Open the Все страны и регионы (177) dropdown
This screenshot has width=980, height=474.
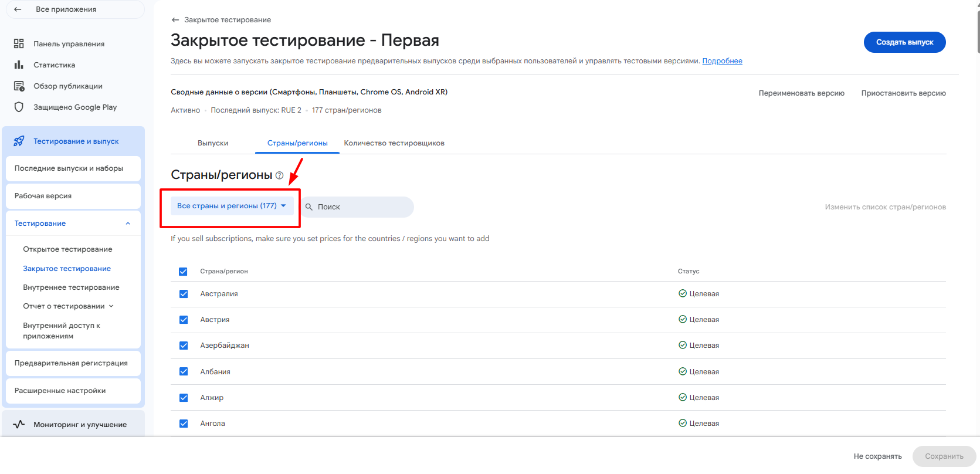pyautogui.click(x=232, y=206)
